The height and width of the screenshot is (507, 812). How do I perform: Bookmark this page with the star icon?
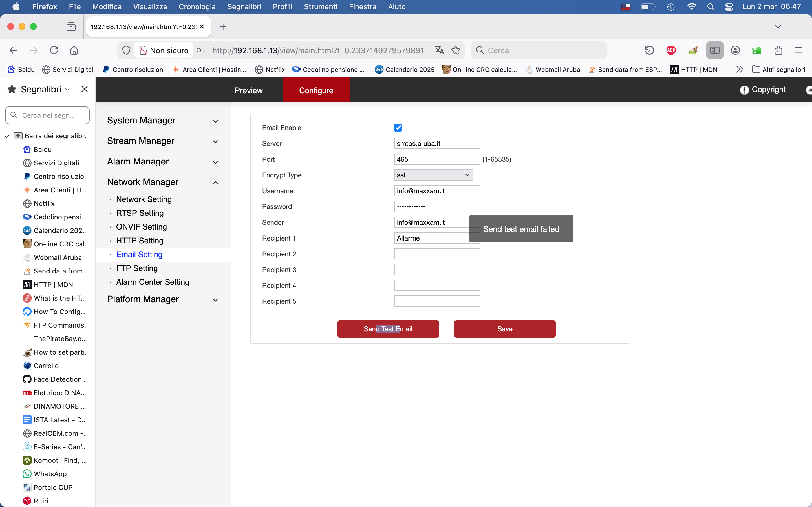pyautogui.click(x=455, y=50)
